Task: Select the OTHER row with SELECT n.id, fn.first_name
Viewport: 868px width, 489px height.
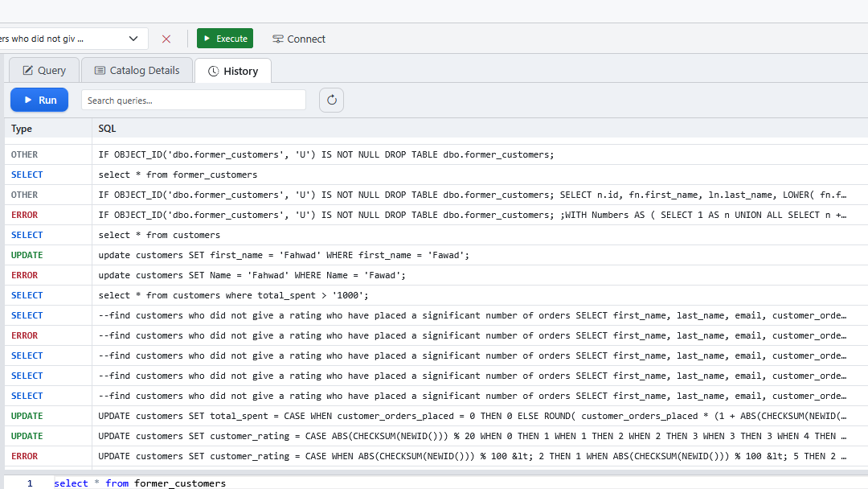Action: click(x=436, y=195)
